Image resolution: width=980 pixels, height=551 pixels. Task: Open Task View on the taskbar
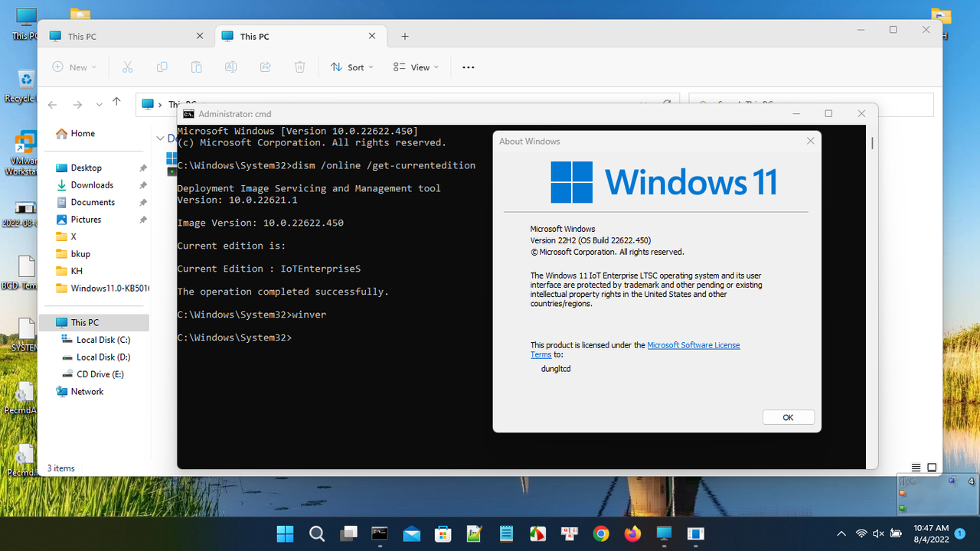(x=348, y=533)
